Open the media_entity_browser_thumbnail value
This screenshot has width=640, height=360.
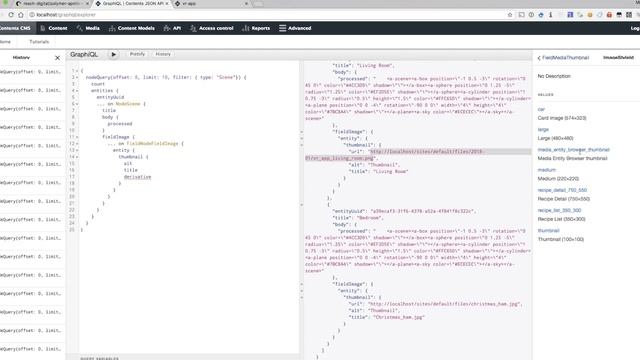click(x=573, y=150)
